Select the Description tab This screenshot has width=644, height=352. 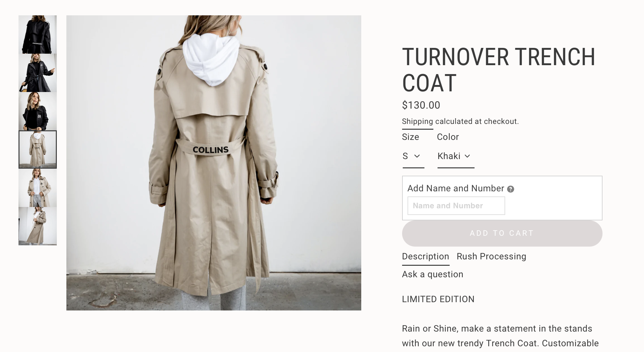coord(425,256)
